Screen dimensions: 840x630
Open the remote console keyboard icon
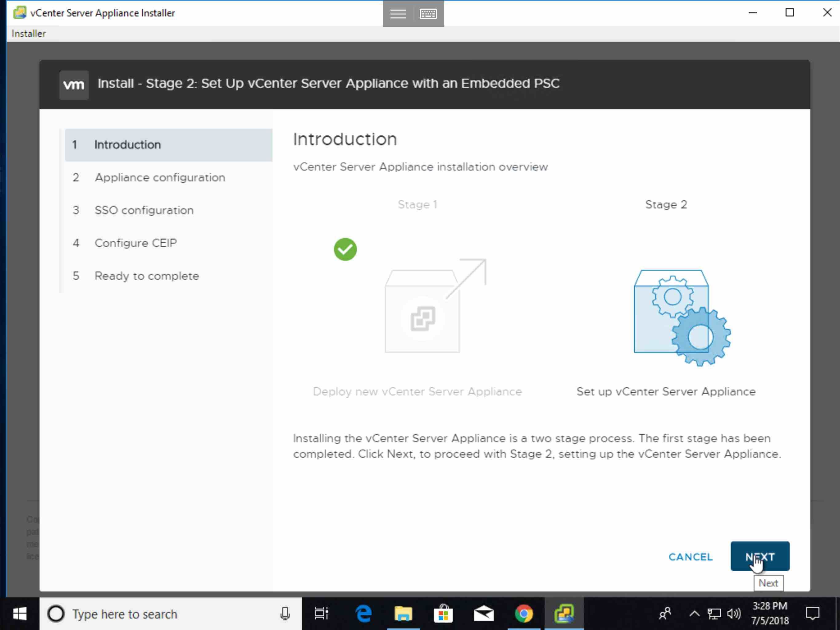428,14
